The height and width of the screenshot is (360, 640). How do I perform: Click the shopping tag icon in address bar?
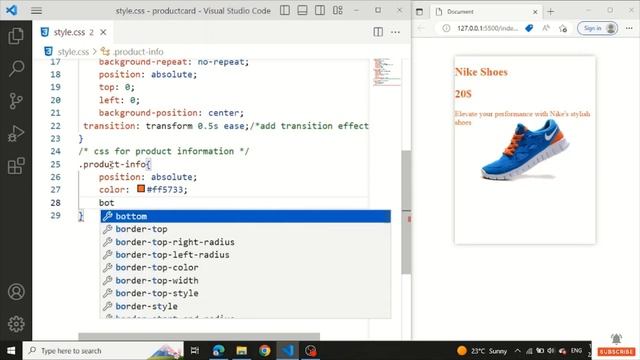[529, 28]
